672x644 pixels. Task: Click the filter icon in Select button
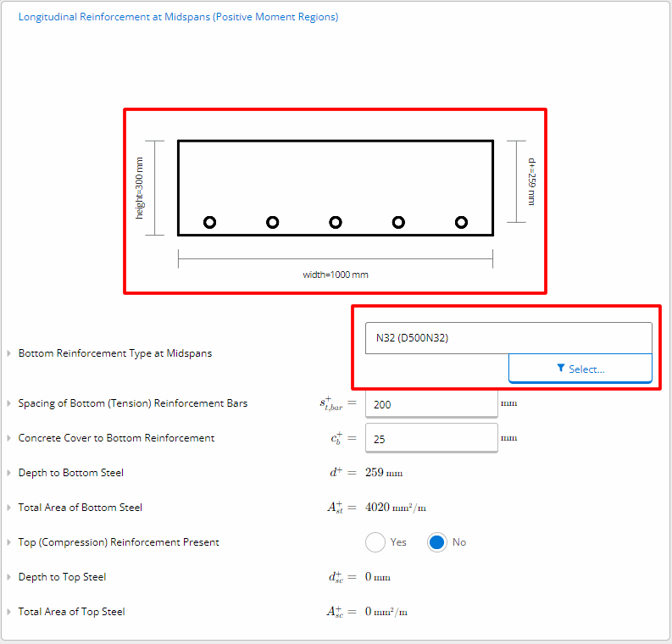561,368
